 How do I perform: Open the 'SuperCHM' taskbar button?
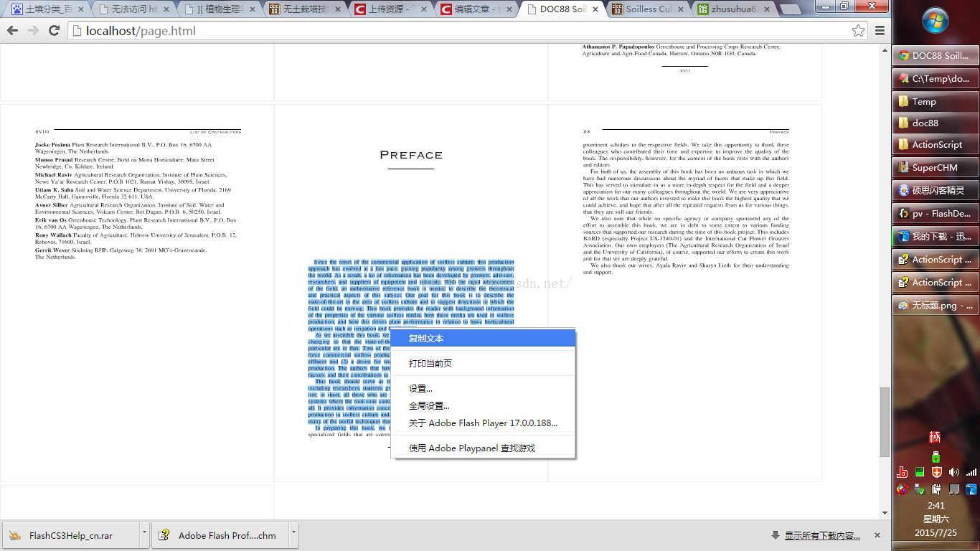pyautogui.click(x=935, y=167)
